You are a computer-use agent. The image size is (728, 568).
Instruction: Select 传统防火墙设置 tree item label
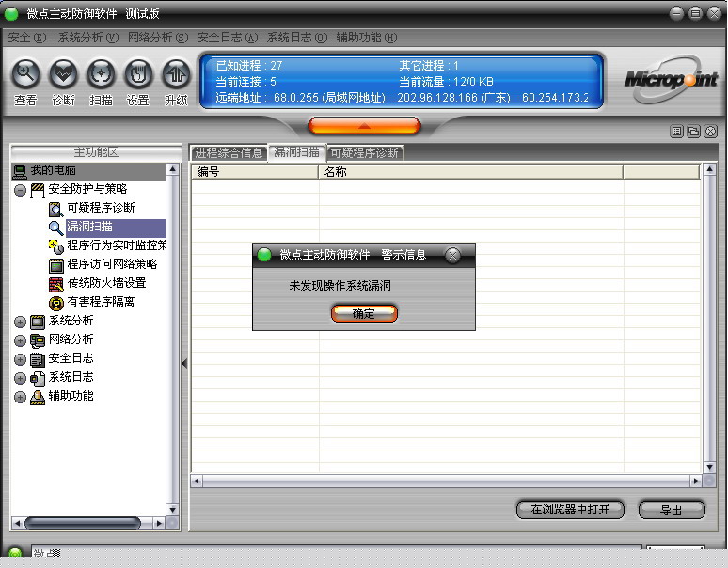[107, 283]
